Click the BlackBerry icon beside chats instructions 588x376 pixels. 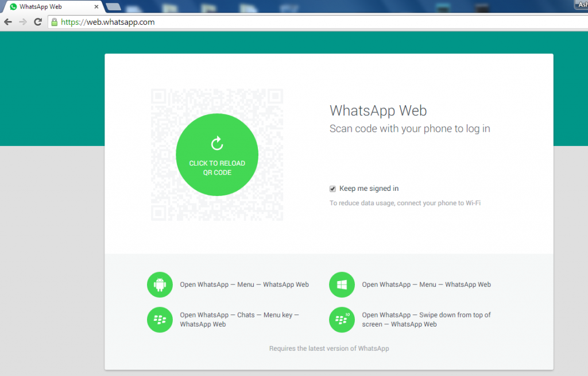pyautogui.click(x=160, y=320)
